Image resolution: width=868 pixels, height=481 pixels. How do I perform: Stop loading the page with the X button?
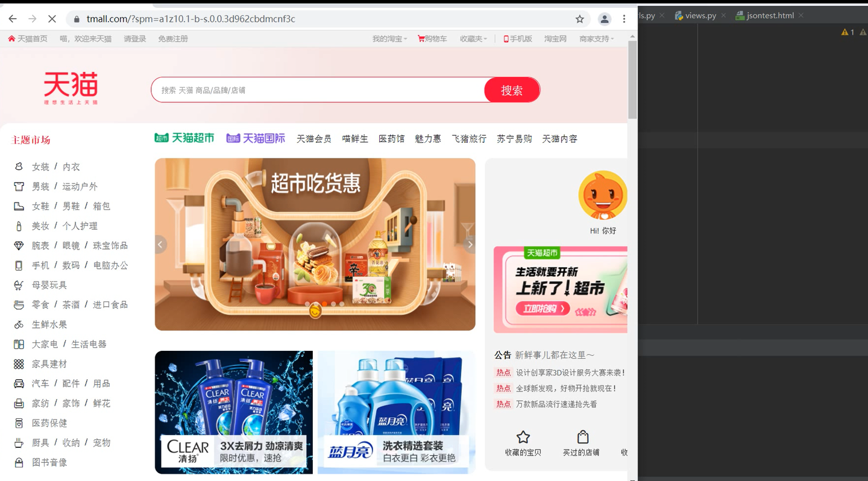pyautogui.click(x=52, y=19)
